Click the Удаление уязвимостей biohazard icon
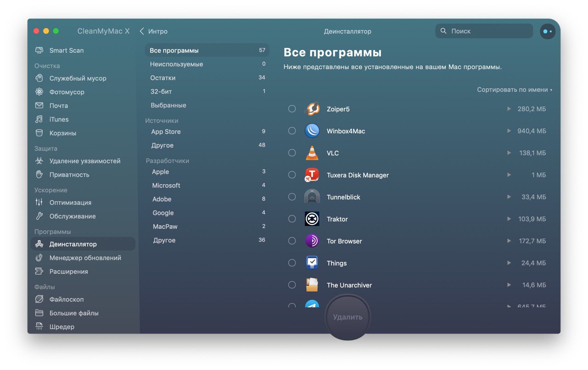The image size is (588, 370). pos(40,161)
